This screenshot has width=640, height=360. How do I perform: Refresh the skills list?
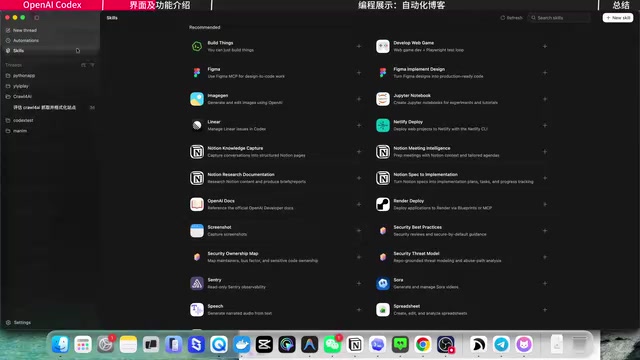click(x=511, y=18)
